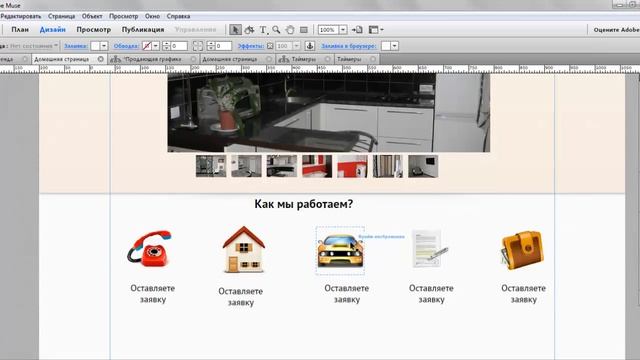
Task: Open the Публикация mode
Action: pyautogui.click(x=143, y=30)
